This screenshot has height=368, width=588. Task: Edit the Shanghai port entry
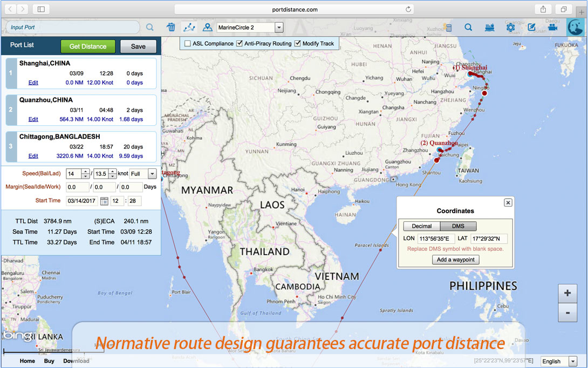[33, 83]
